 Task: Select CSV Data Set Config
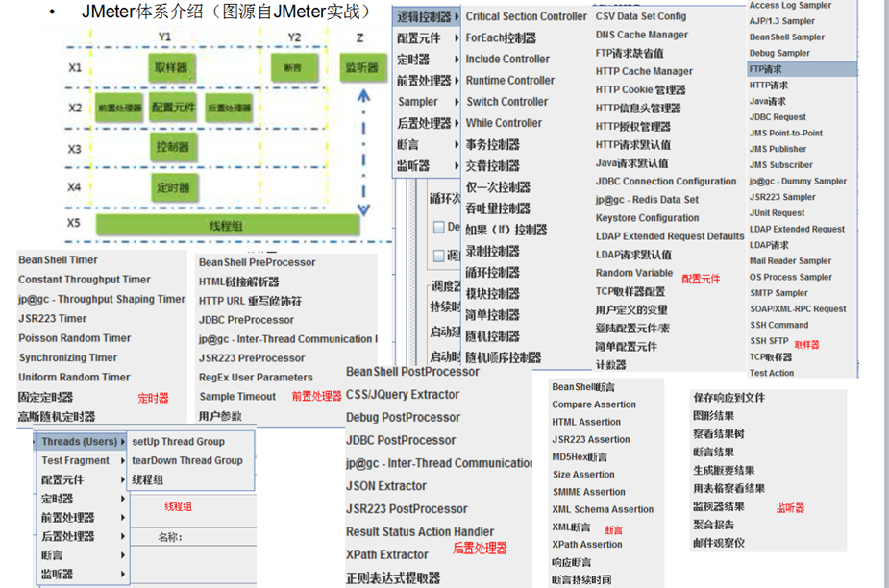click(641, 16)
